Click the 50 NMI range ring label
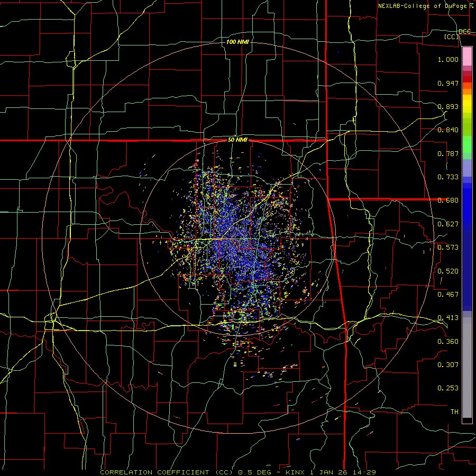Screen dimensions: 476x476 tap(237, 140)
